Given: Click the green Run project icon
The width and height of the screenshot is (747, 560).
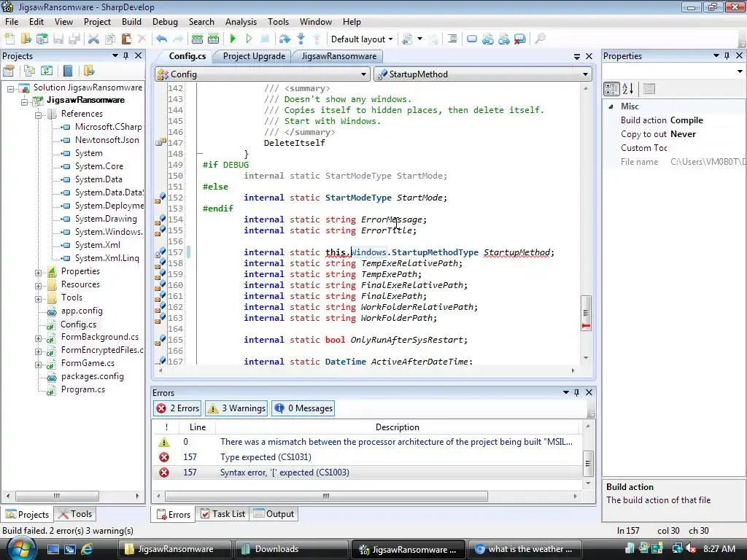Looking at the screenshot, I should pos(233,39).
